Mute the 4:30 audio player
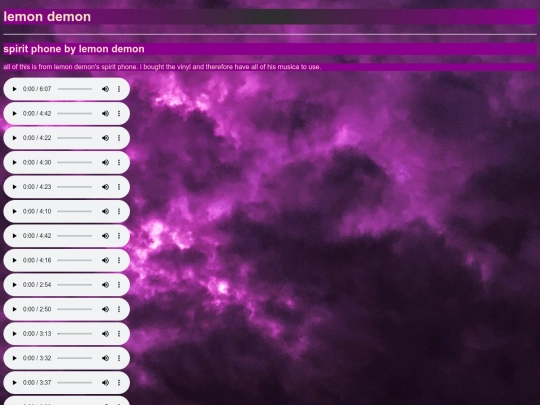This screenshot has height=405, width=540. tap(105, 162)
